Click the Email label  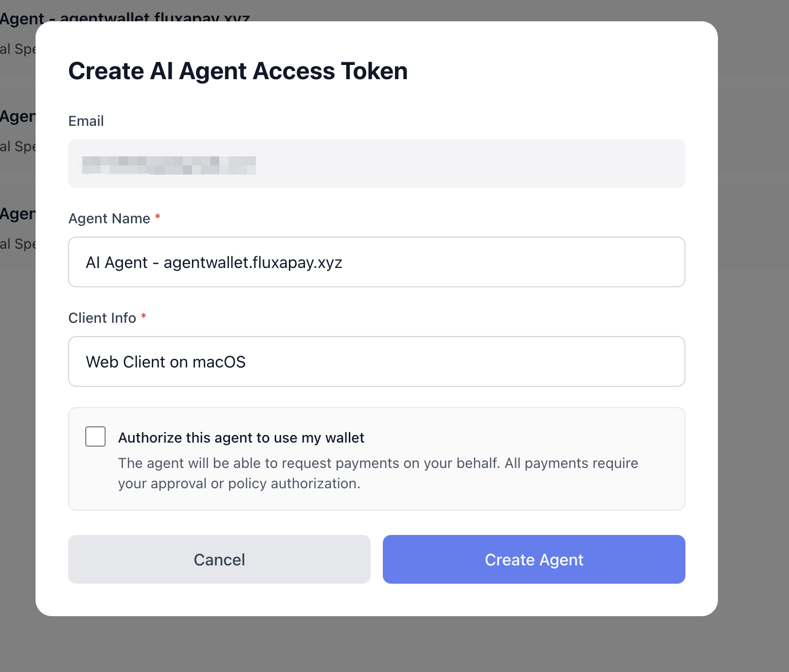coord(86,121)
